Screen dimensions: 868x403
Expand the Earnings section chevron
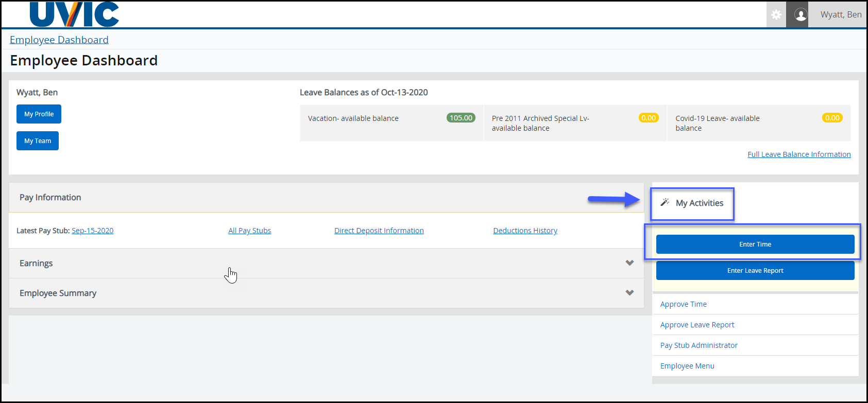[629, 263]
